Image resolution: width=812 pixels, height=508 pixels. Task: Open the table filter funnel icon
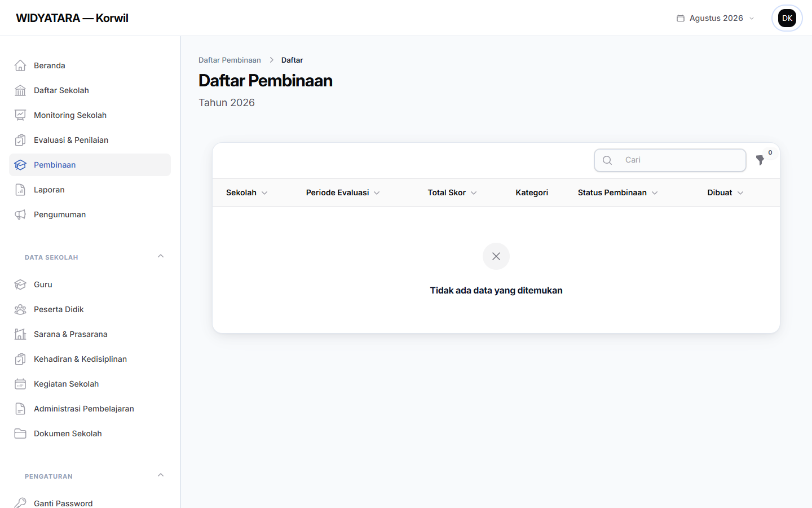click(x=760, y=160)
